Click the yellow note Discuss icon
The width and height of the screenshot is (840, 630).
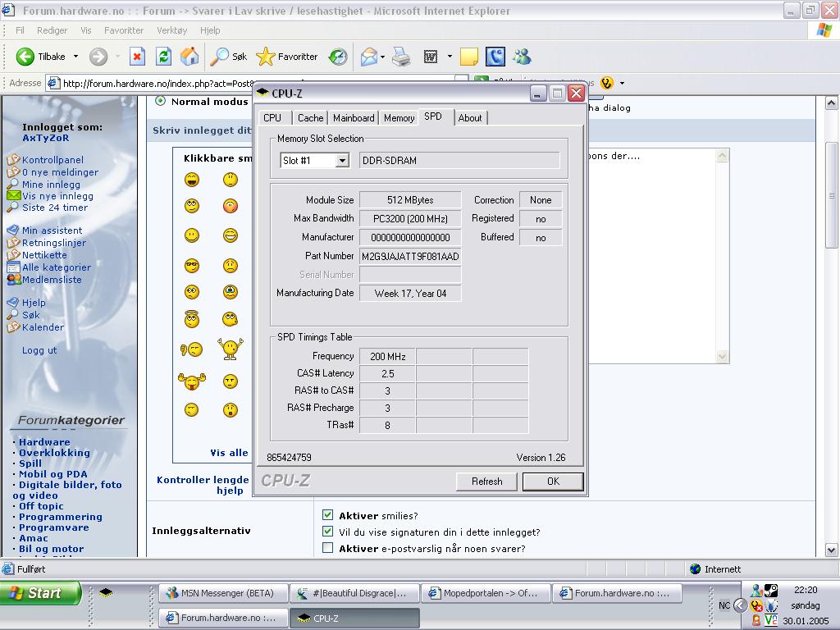coord(469,57)
